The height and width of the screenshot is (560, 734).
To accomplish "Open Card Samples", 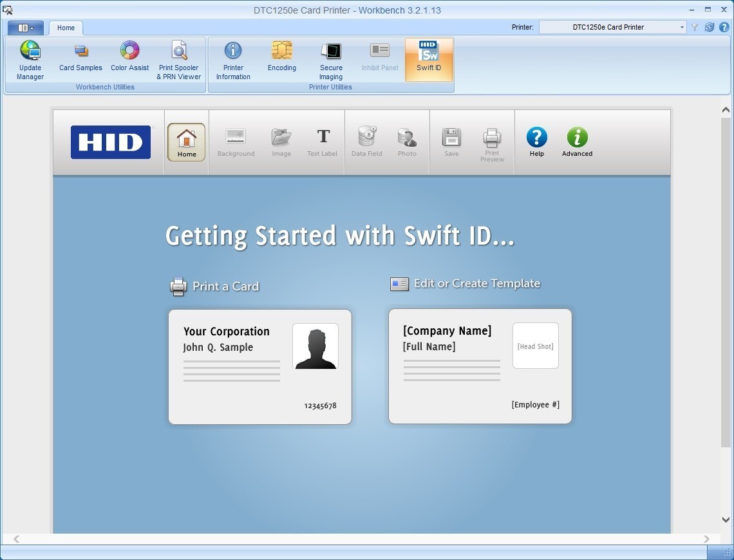I will (x=80, y=58).
